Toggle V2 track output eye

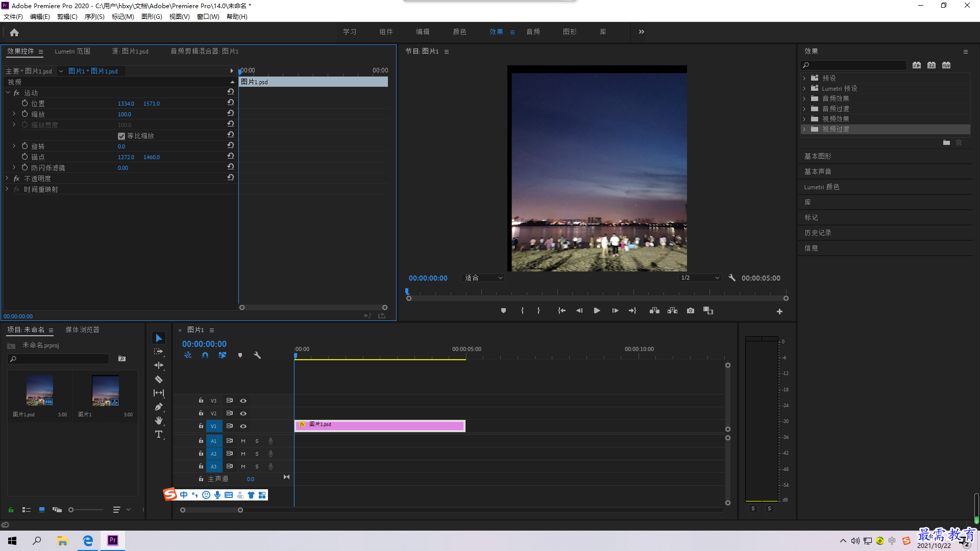click(x=243, y=413)
